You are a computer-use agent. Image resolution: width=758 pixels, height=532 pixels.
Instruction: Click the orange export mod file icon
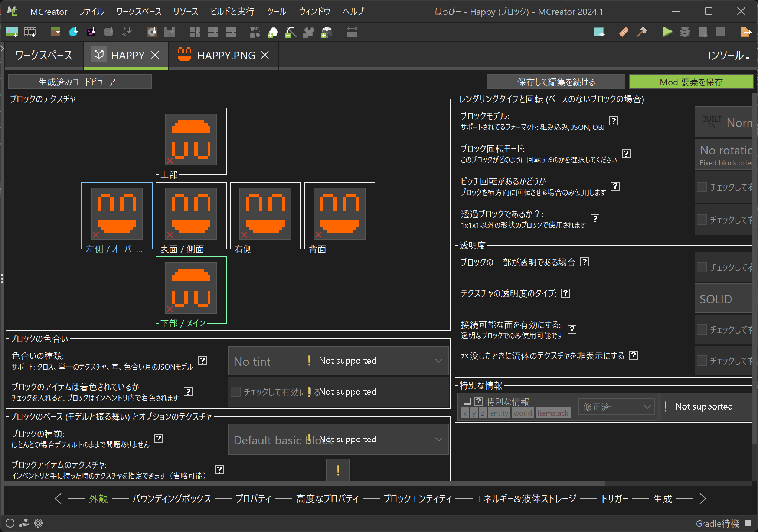point(745,32)
